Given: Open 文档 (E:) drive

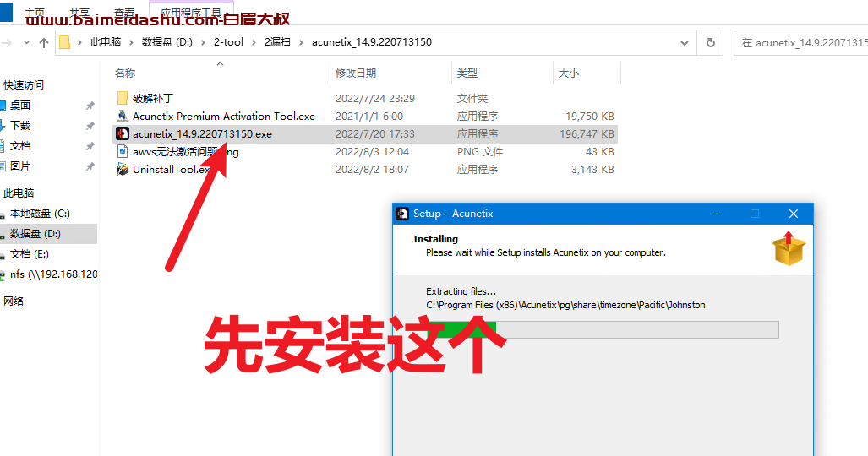Looking at the screenshot, I should pos(30,254).
